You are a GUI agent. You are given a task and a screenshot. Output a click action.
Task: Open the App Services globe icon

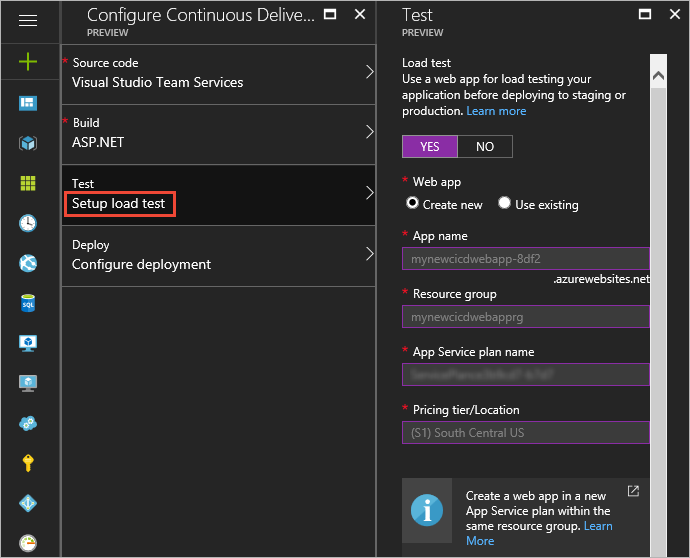pos(28,263)
